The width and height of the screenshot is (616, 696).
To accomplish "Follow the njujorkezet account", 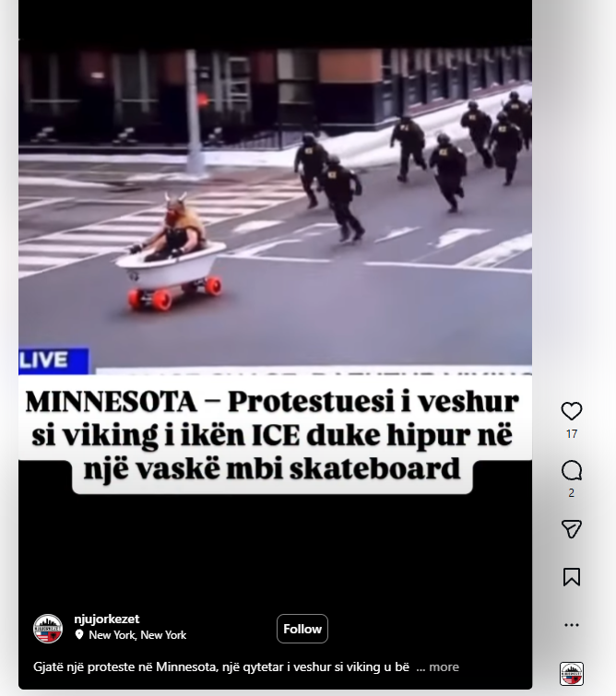I will (302, 629).
